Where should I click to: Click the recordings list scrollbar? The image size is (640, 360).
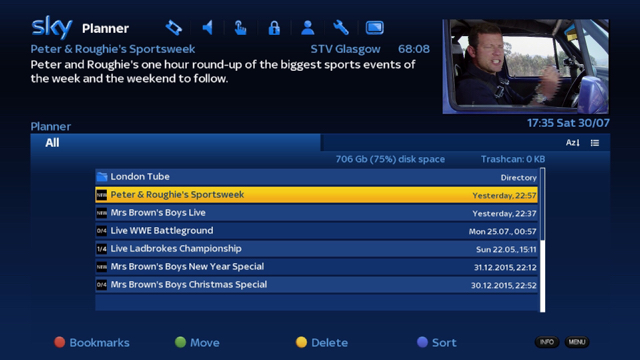click(542, 240)
